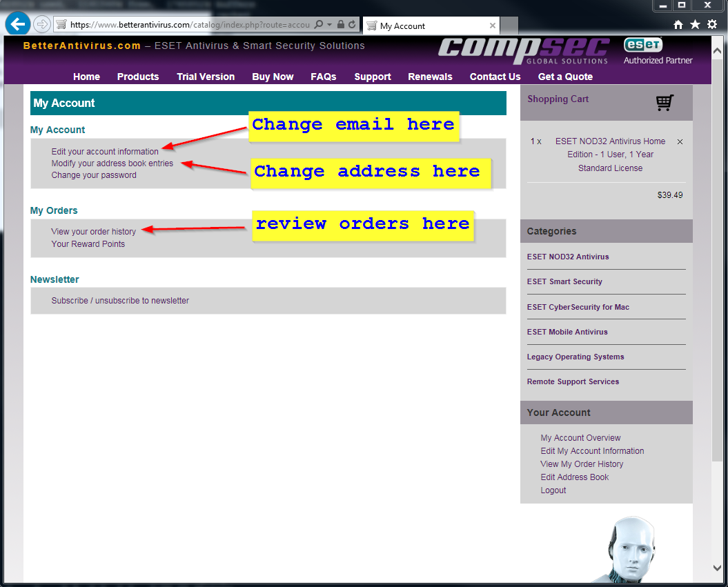728x587 pixels.
Task: Go to Trial Version page
Action: [x=206, y=77]
